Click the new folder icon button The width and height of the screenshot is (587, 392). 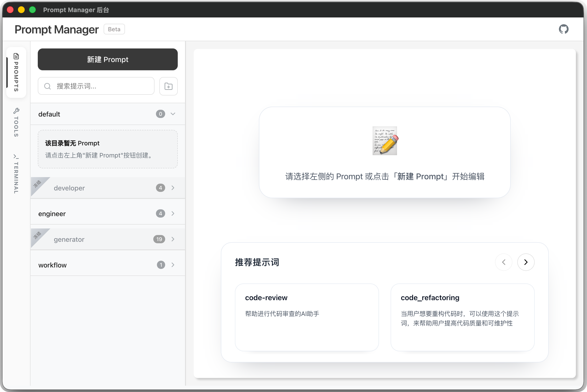point(169,86)
